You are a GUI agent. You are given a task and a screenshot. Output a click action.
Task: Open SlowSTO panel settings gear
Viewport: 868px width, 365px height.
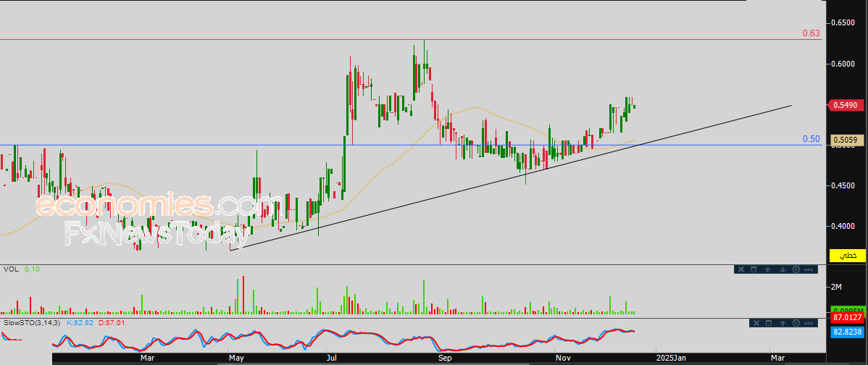click(796, 323)
